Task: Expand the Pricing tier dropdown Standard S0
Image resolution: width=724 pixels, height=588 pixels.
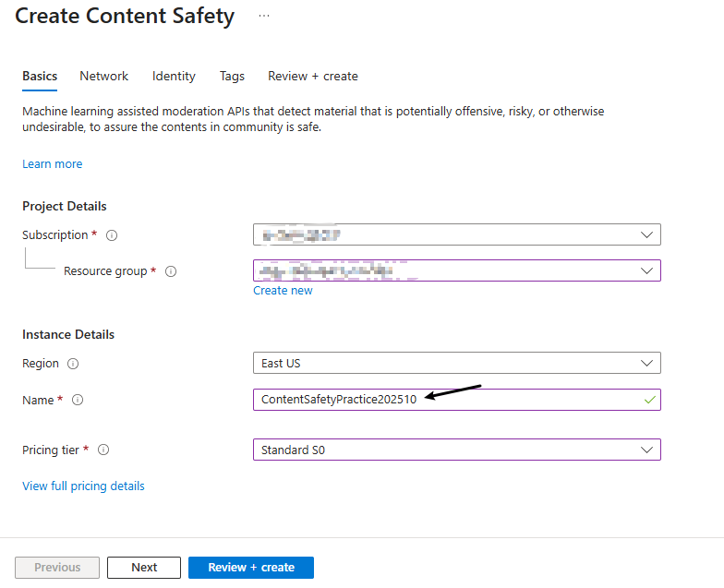Action: 457,450
